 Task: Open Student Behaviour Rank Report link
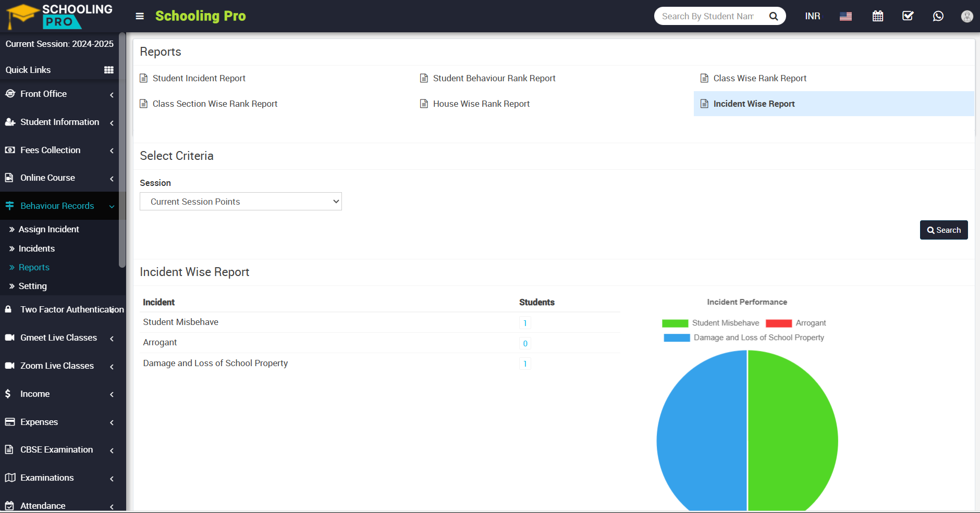(494, 78)
